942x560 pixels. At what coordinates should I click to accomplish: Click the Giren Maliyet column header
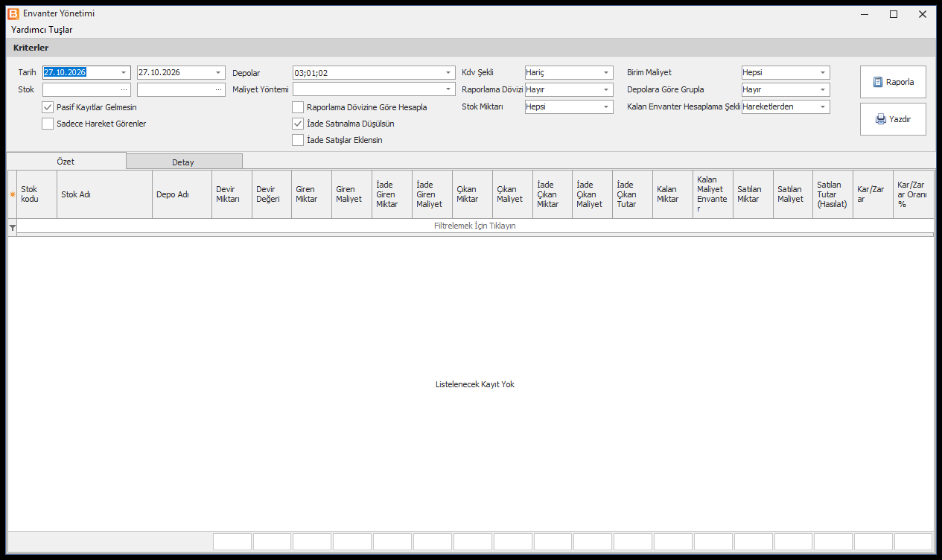(352, 194)
